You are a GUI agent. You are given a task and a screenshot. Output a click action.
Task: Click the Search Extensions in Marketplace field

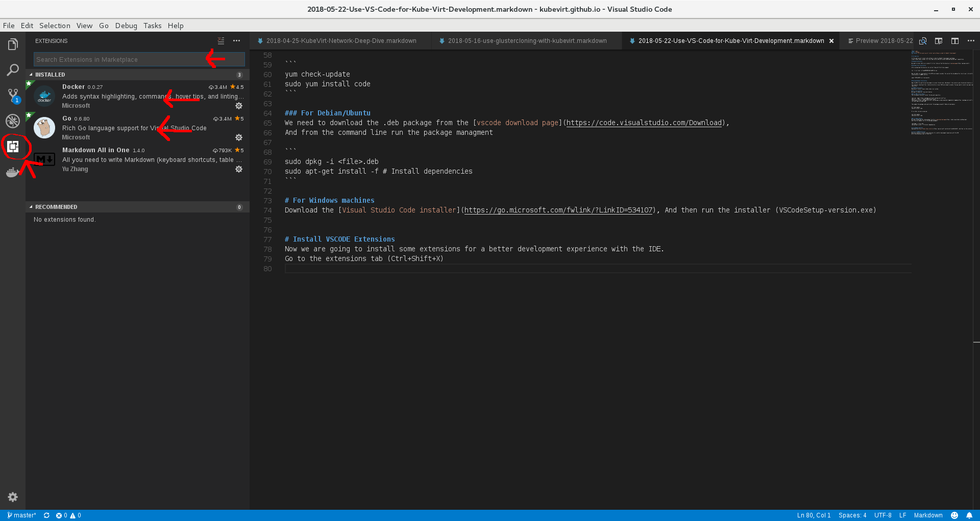120,60
